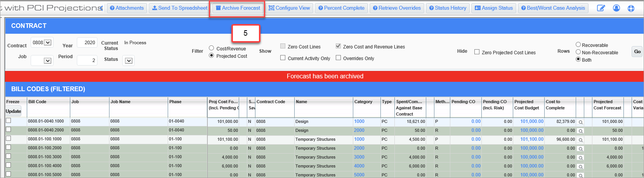Toggle Overrides Only checkbox

coord(338,58)
